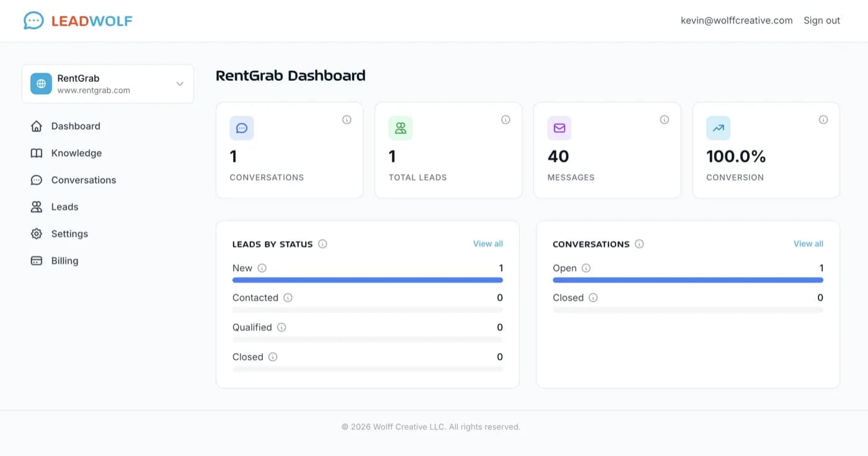The width and height of the screenshot is (868, 456).
Task: Click the Closed conversations empty progress bar
Action: point(688,310)
